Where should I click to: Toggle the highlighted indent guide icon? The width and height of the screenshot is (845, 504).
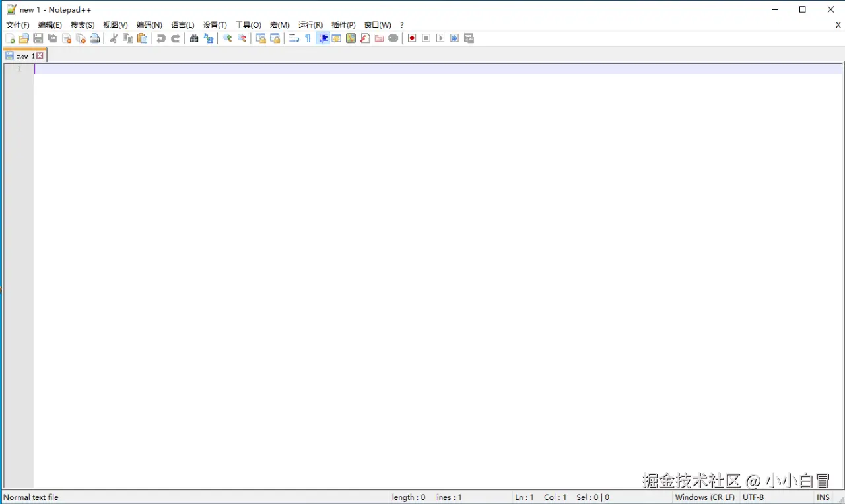(323, 38)
